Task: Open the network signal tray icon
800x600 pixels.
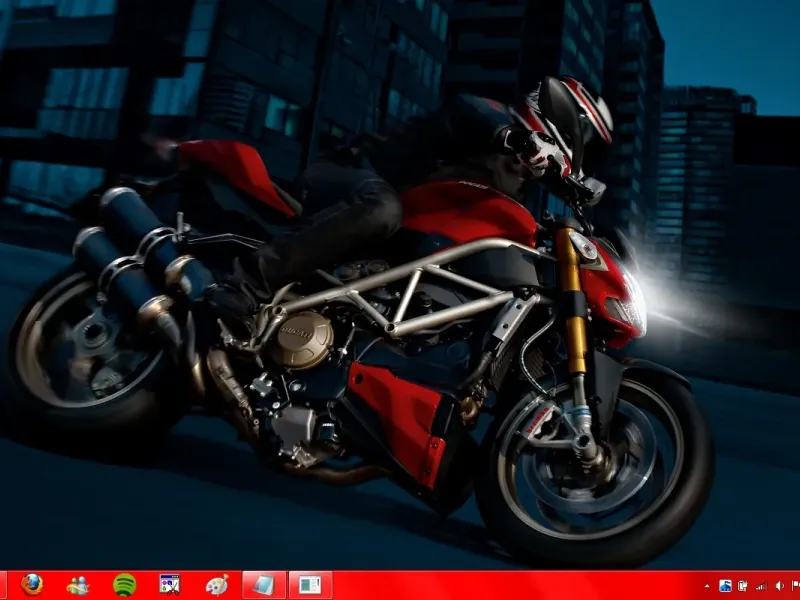Action: click(x=761, y=586)
